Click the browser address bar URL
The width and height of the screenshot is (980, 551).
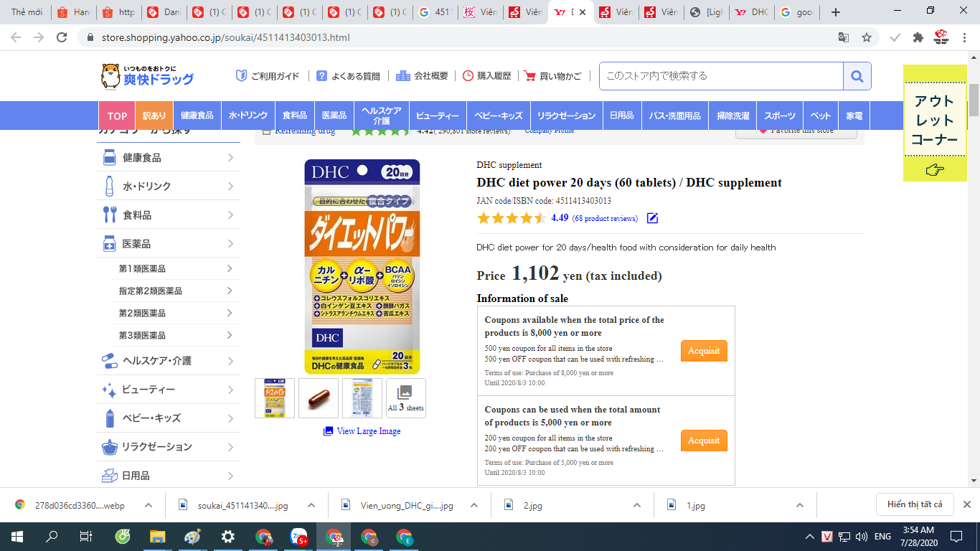coord(227,37)
